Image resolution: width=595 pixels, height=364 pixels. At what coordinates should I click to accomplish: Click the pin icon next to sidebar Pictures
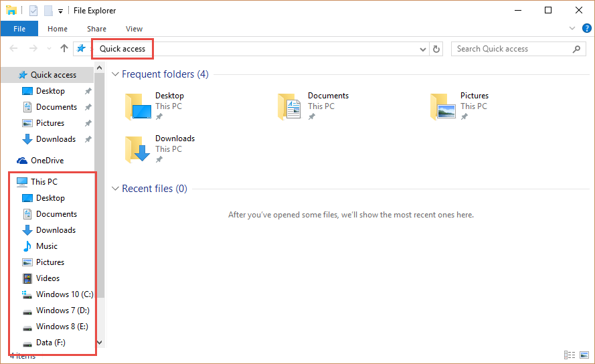tap(88, 123)
